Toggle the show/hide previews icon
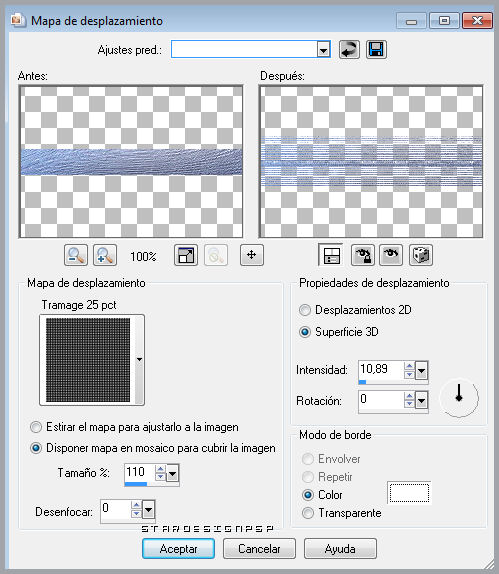 click(331, 255)
